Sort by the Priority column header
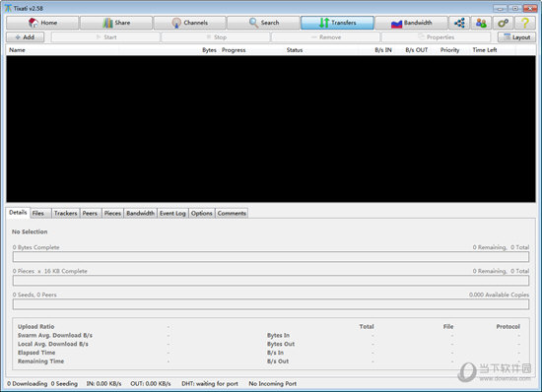Viewport: 542px width, 392px height. 449,50
